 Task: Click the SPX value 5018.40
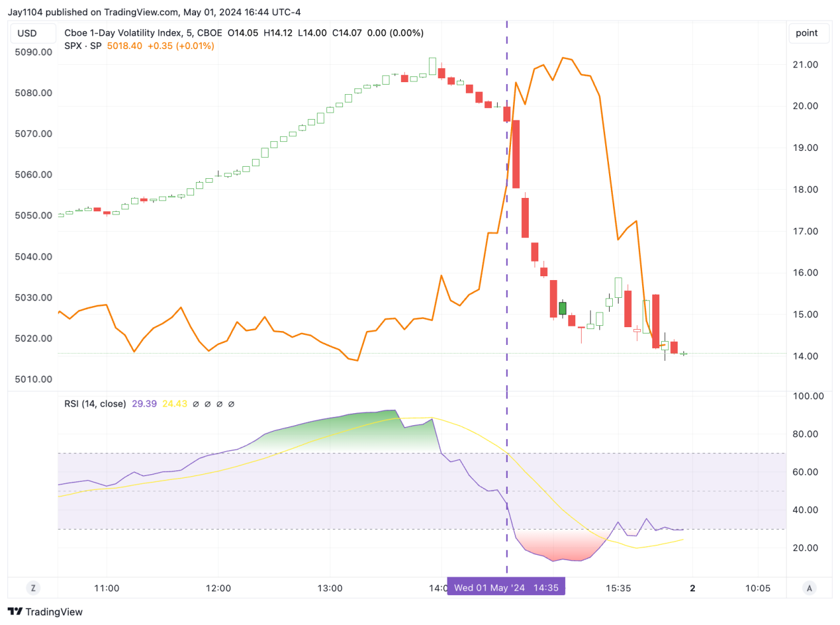point(125,46)
